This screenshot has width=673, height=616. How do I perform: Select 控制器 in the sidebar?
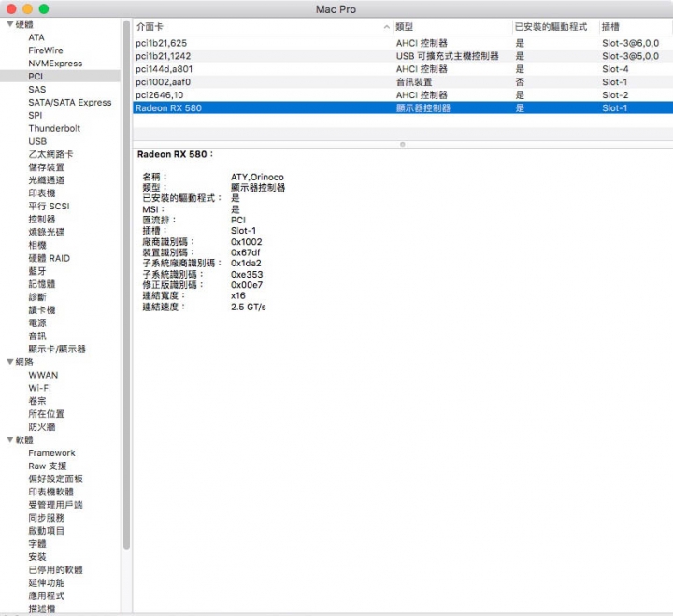(x=42, y=219)
